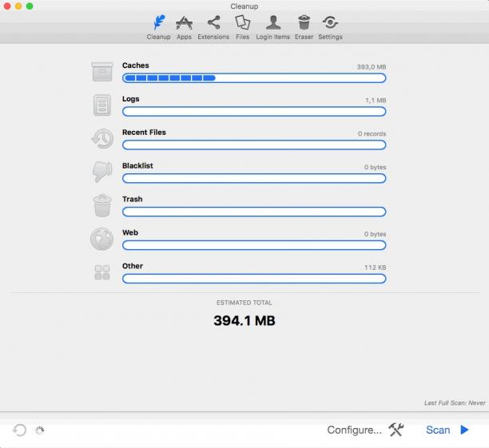The image size is (489, 448).
Task: Open the Extensions share icon tab
Action: 213,28
